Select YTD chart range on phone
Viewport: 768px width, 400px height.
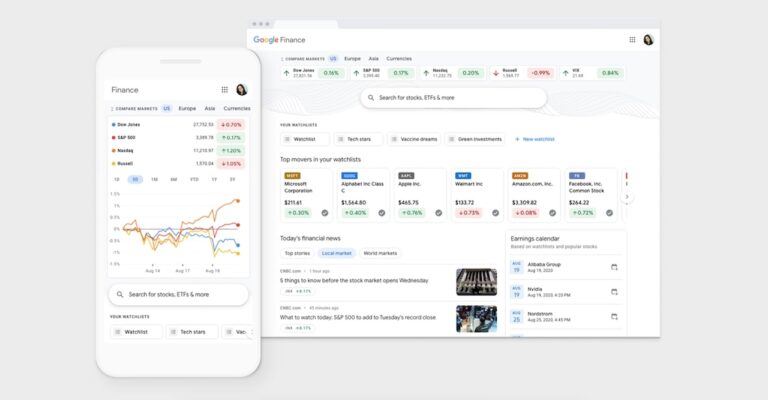tap(194, 180)
